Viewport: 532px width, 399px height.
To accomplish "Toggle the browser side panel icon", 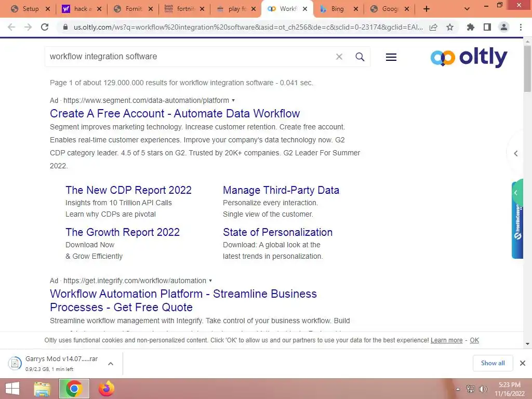I will pyautogui.click(x=487, y=27).
